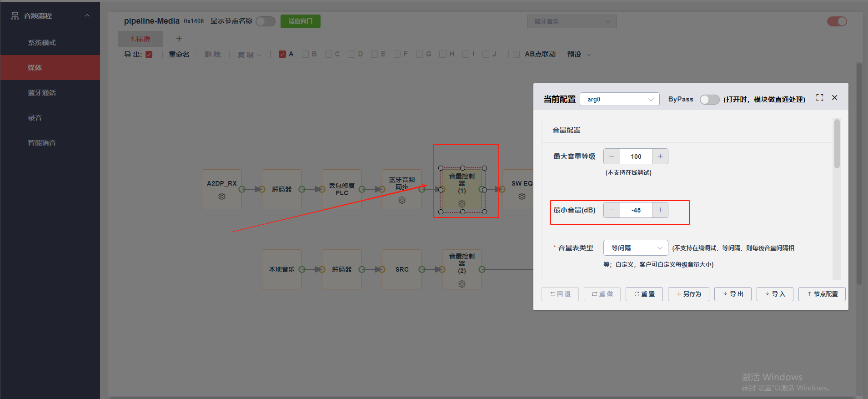Screen dimensions: 868x399
Task: Check the AB点联动 checkbox
Action: [517, 54]
